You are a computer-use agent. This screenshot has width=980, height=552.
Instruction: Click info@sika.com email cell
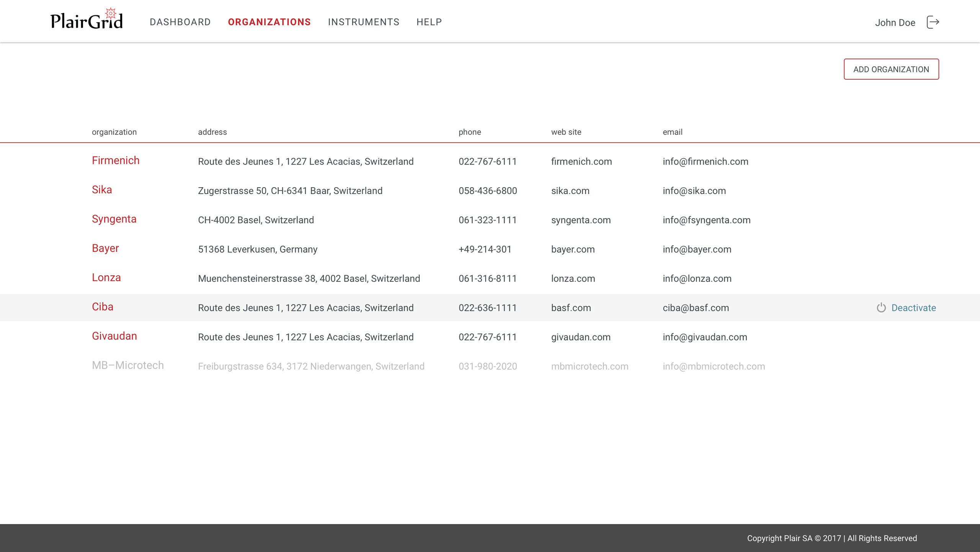(x=694, y=191)
